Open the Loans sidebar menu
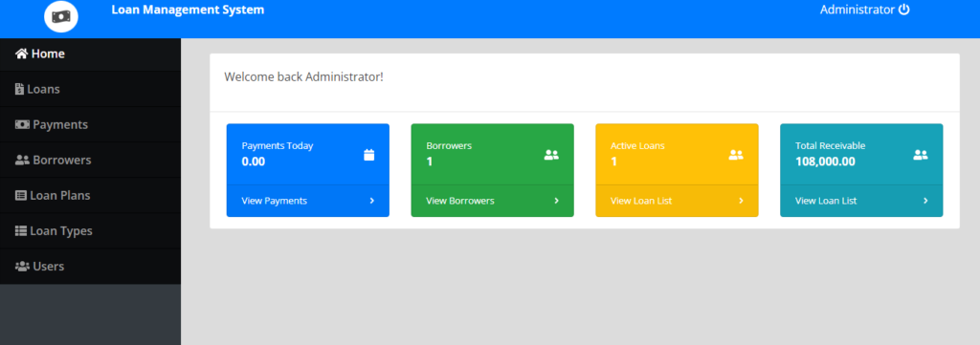This screenshot has width=980, height=345. click(90, 89)
